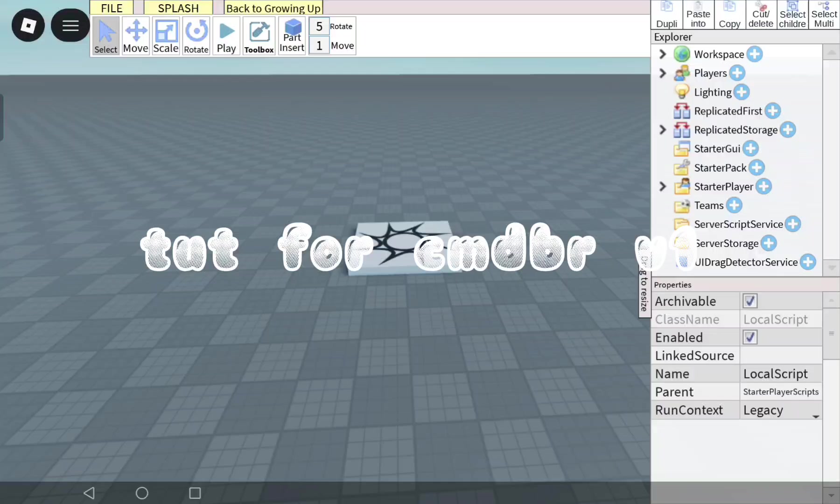
Task: Click Select children button
Action: [x=792, y=15]
